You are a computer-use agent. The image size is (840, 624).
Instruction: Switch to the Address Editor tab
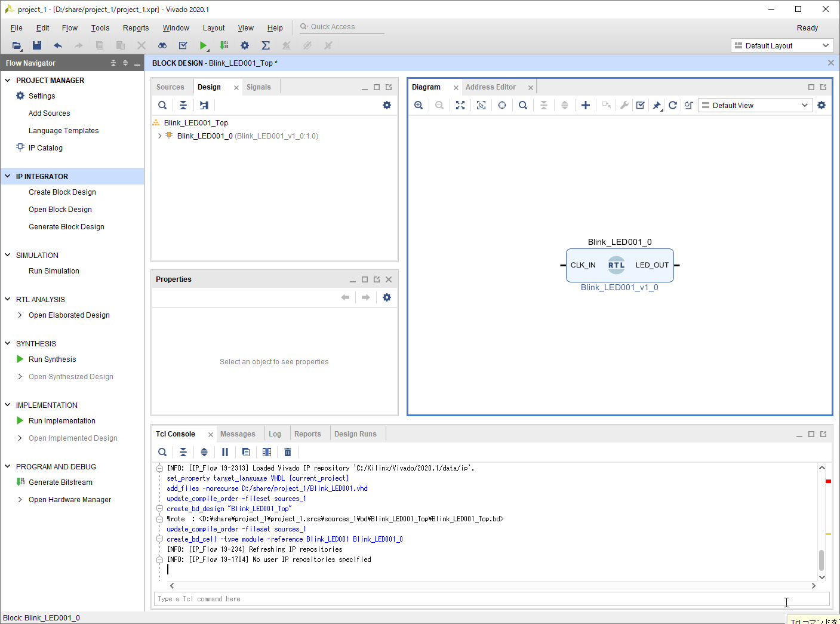490,87
